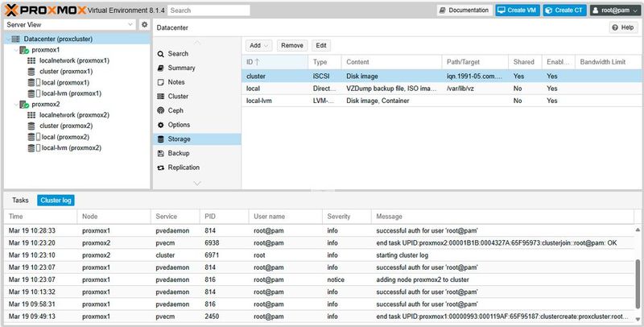Switch to the Cluster log tab
This screenshot has width=644, height=327.
point(56,200)
